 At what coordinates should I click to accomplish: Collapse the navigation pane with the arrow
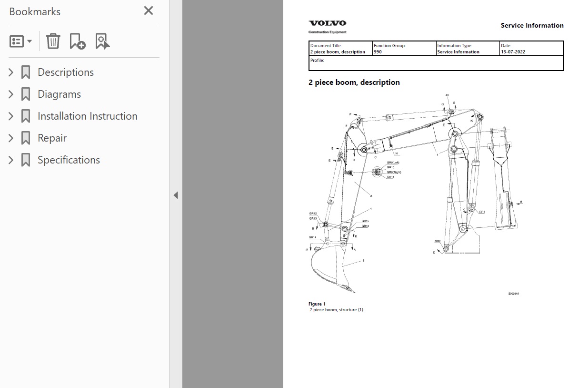click(176, 195)
